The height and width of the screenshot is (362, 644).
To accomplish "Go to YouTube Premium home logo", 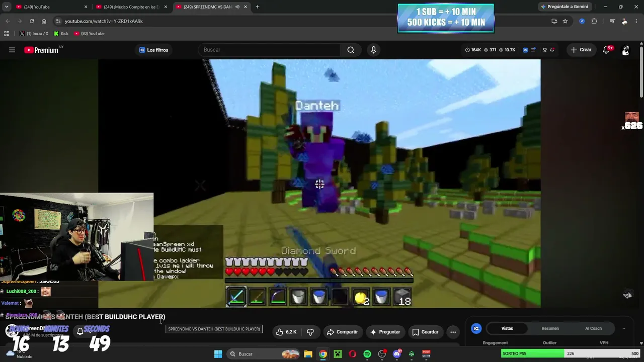I will click(41, 50).
